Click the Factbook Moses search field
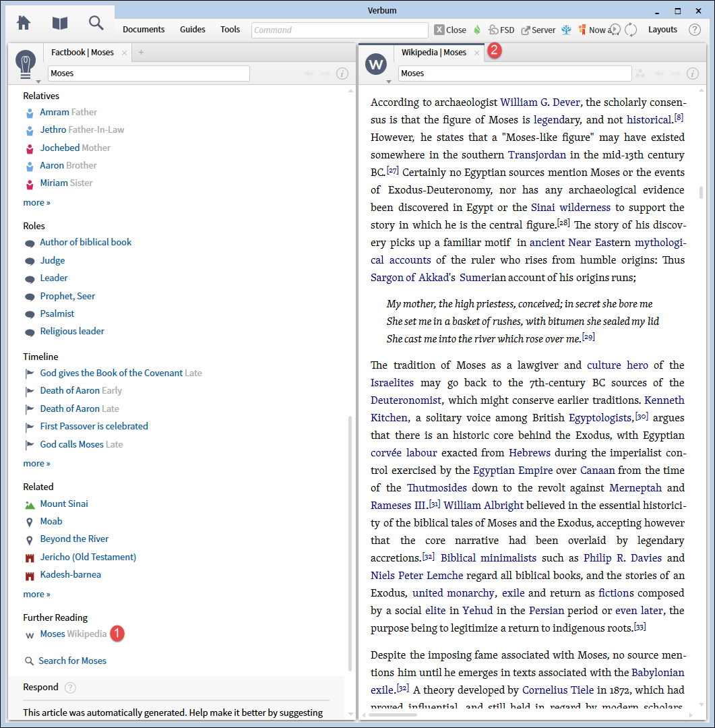Screen dimensions: 715x728 click(x=148, y=73)
